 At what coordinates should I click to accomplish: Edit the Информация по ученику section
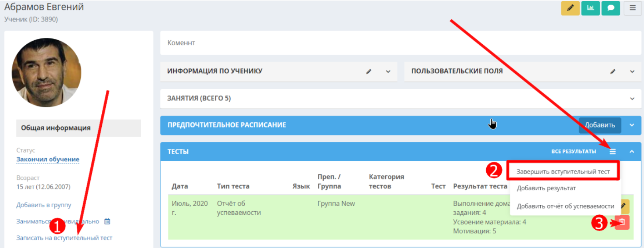[x=369, y=72]
